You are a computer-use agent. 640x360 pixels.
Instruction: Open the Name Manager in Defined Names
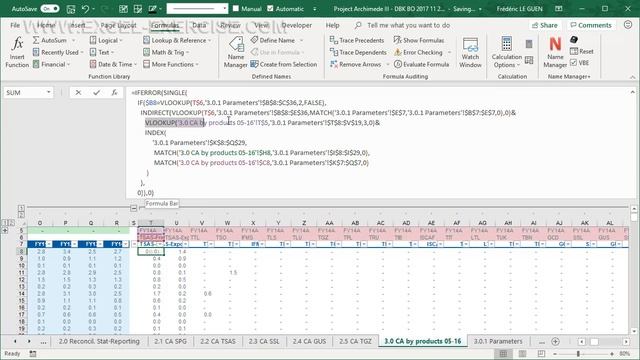tap(236, 52)
